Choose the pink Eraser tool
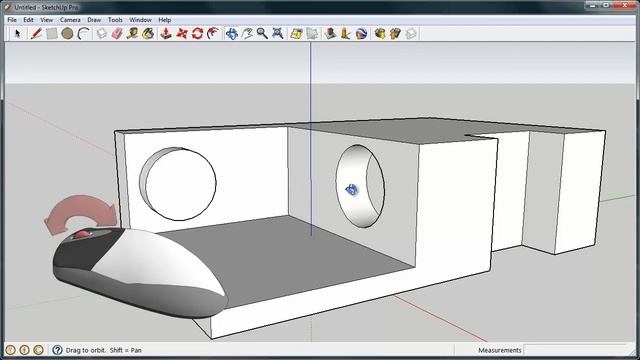This screenshot has width=640, height=360. [x=117, y=33]
